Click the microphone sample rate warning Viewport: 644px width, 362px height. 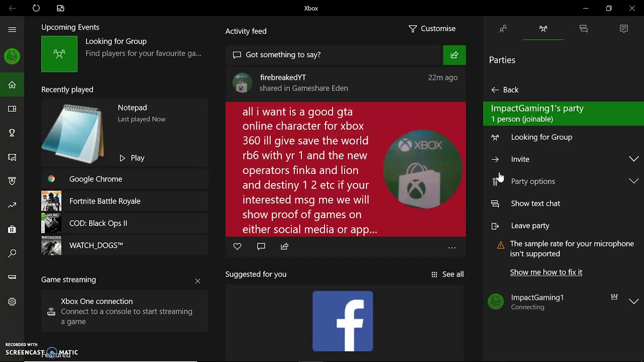point(572,249)
